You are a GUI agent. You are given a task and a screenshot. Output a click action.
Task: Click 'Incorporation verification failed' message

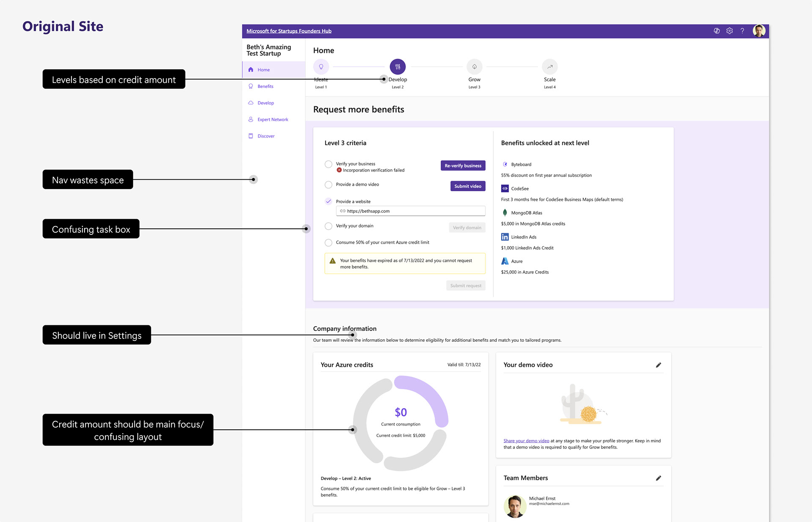coord(373,170)
